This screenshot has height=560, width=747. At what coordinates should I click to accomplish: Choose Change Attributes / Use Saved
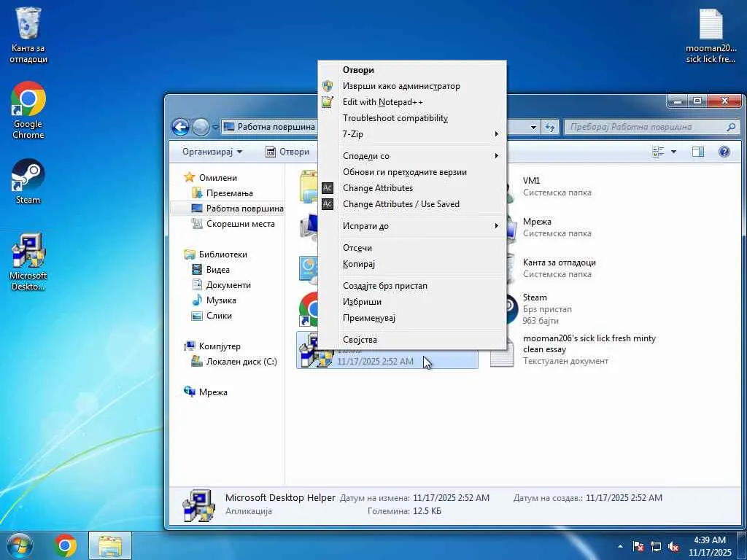[412, 204]
